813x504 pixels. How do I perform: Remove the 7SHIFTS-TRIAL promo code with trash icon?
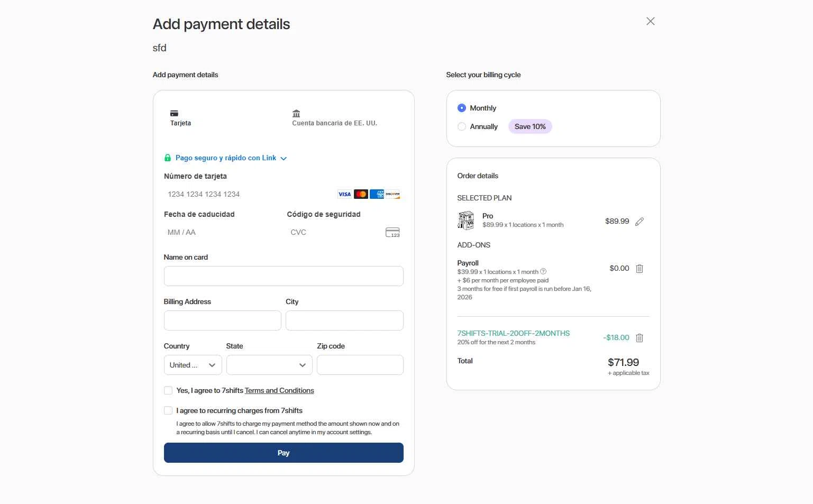640,337
